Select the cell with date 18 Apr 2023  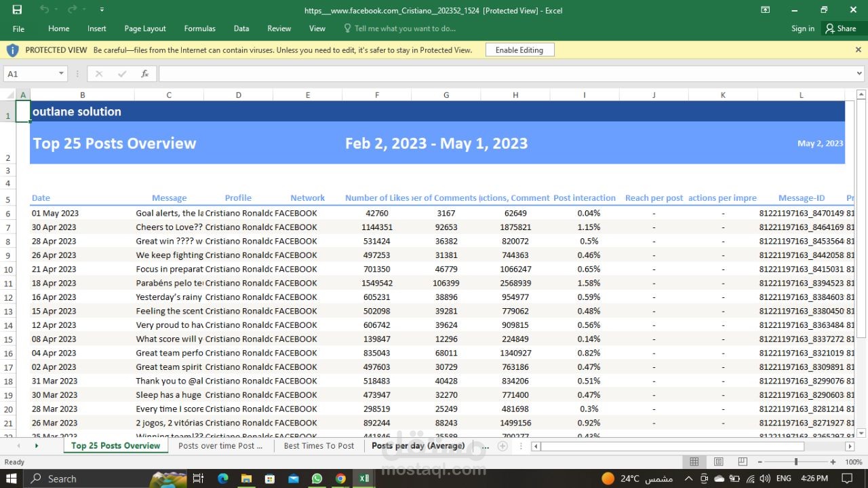82,283
